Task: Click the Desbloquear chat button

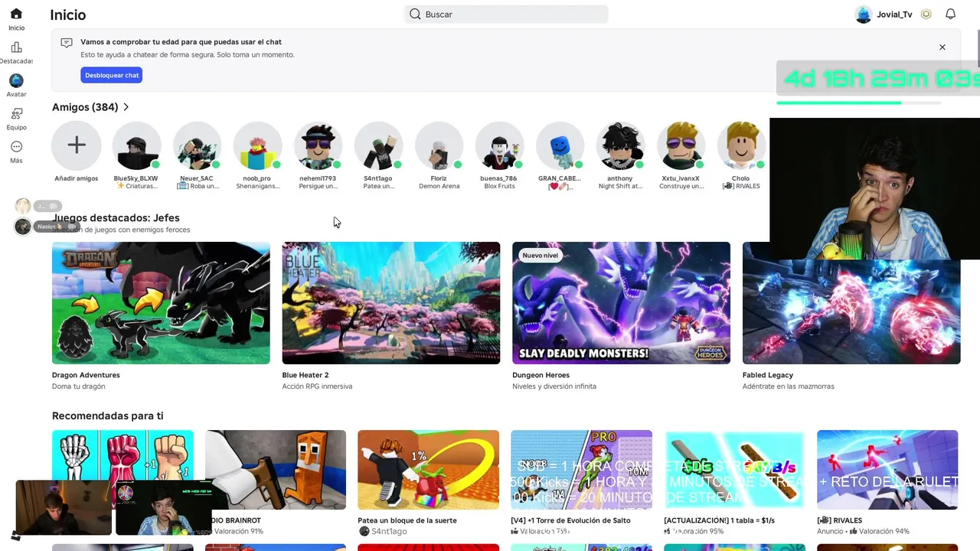Action: (112, 75)
